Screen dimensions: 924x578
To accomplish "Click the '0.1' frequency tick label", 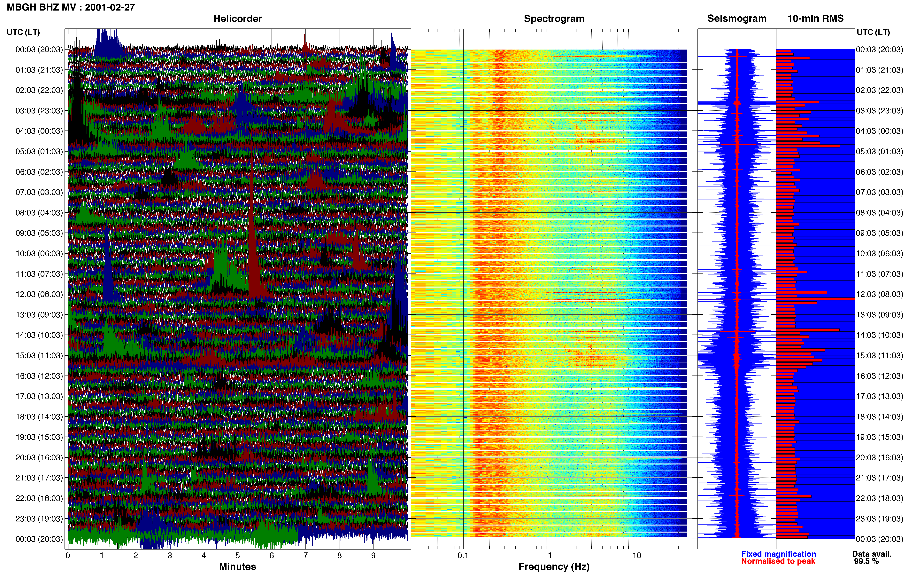I will 463,556.
